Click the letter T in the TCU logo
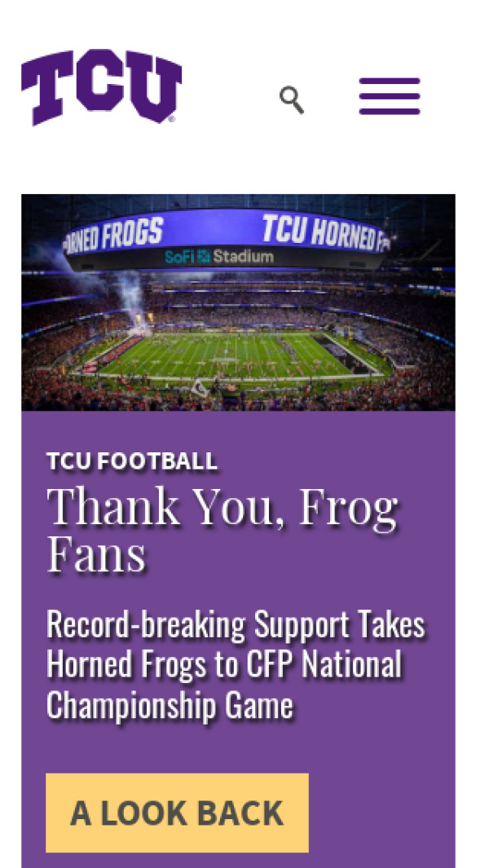 pyautogui.click(x=47, y=87)
